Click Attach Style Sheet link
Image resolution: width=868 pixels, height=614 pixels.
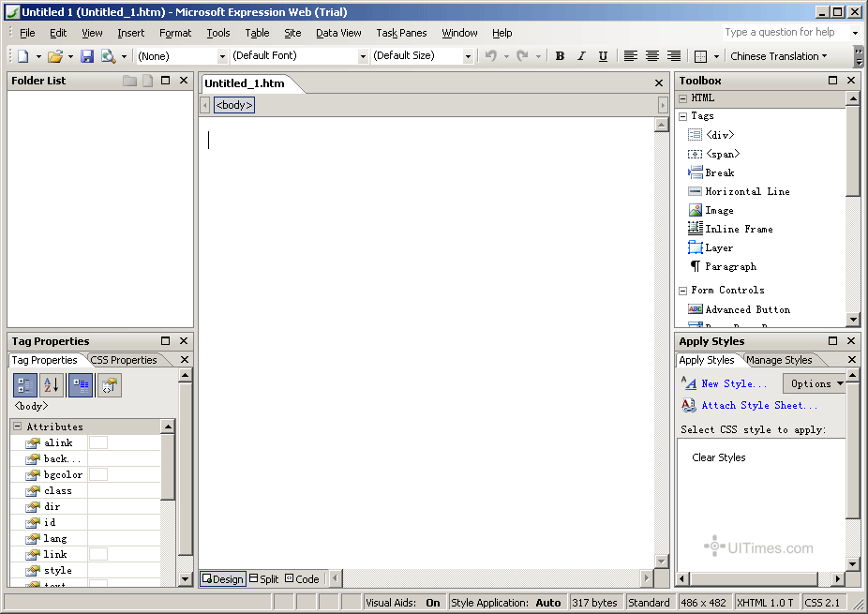pos(759,405)
